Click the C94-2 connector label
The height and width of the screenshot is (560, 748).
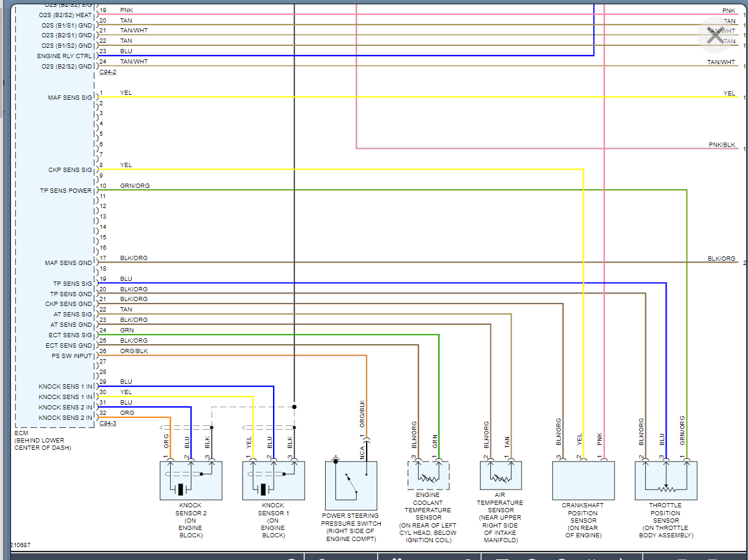(x=108, y=72)
